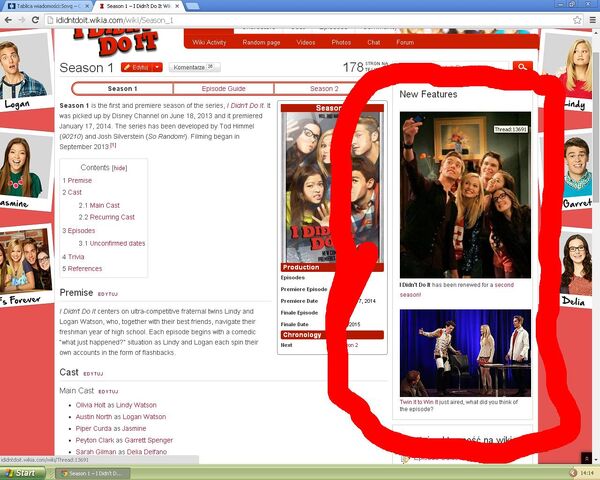Viewport: 600px width, 480px height.
Task: Click the Delia polaroid photo
Action: click(x=576, y=270)
